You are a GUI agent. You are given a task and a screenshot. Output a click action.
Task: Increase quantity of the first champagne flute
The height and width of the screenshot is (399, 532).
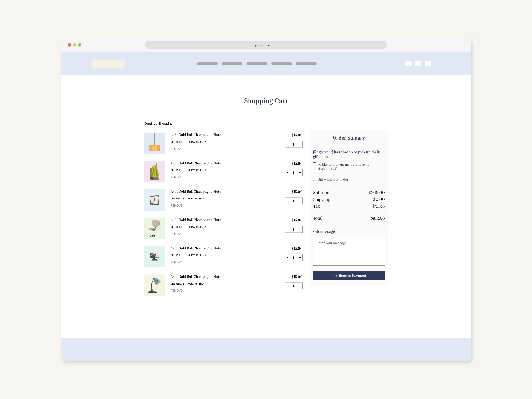300,144
